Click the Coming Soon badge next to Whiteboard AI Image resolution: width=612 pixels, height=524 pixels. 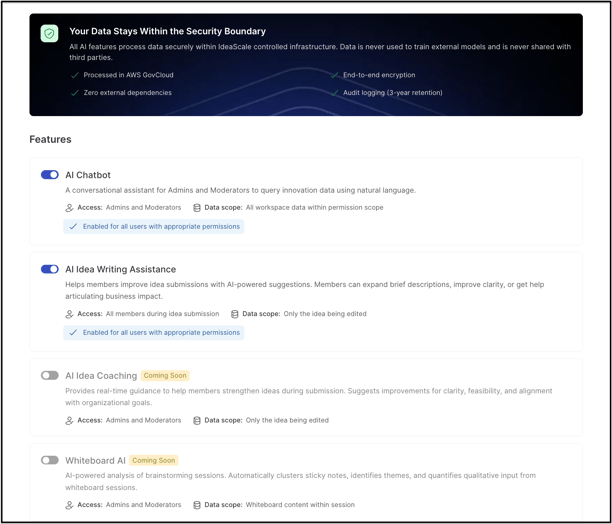click(154, 461)
